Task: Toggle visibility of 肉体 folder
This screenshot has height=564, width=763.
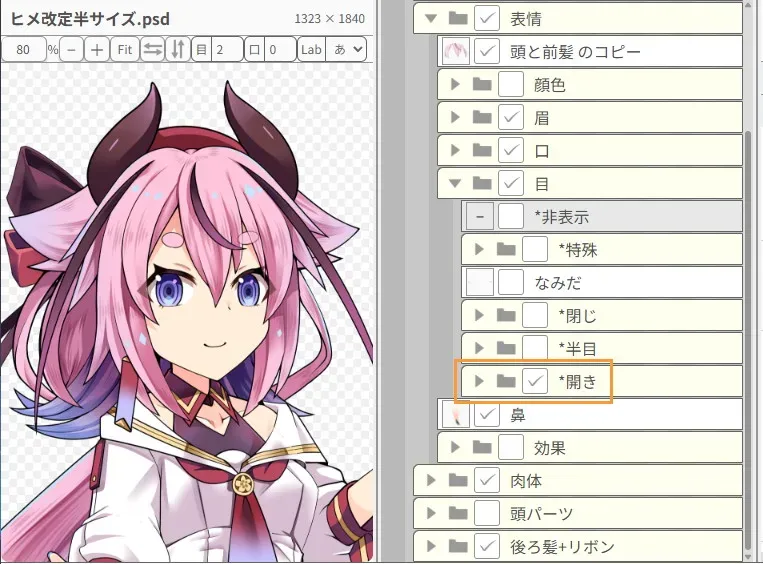Action: (487, 481)
